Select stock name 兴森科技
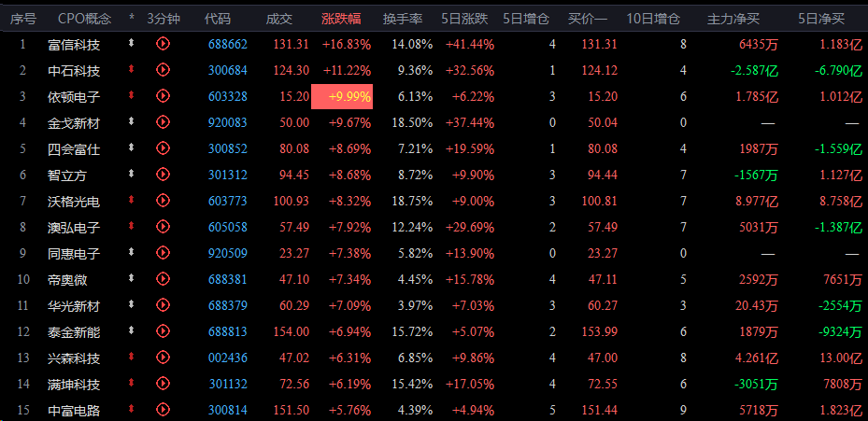The height and width of the screenshot is (421, 868). click(74, 358)
